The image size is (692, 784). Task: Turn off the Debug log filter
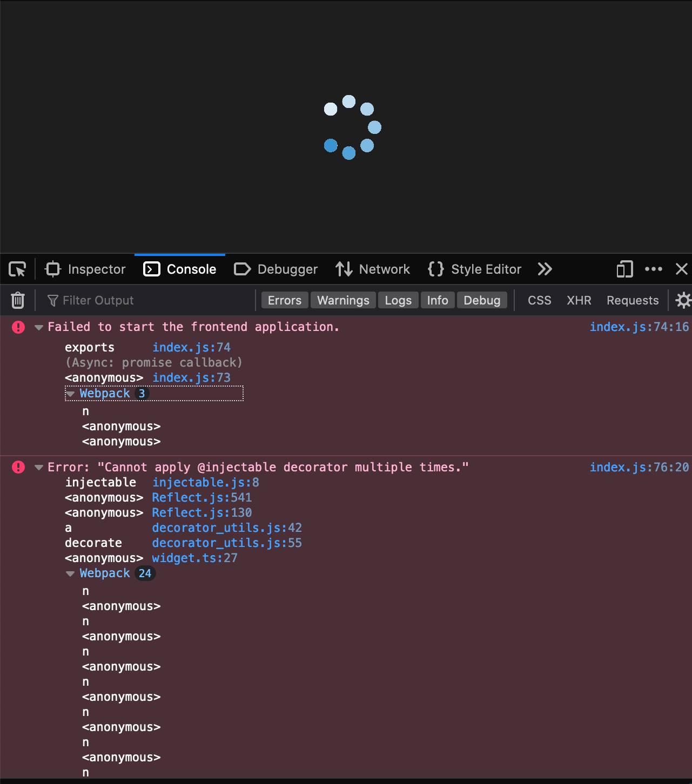tap(482, 300)
